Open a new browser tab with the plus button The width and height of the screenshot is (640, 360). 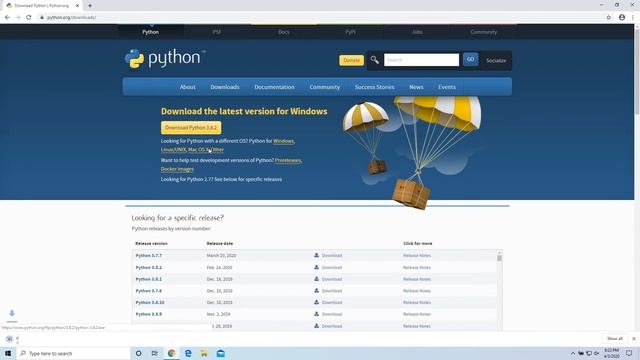pos(90,6)
